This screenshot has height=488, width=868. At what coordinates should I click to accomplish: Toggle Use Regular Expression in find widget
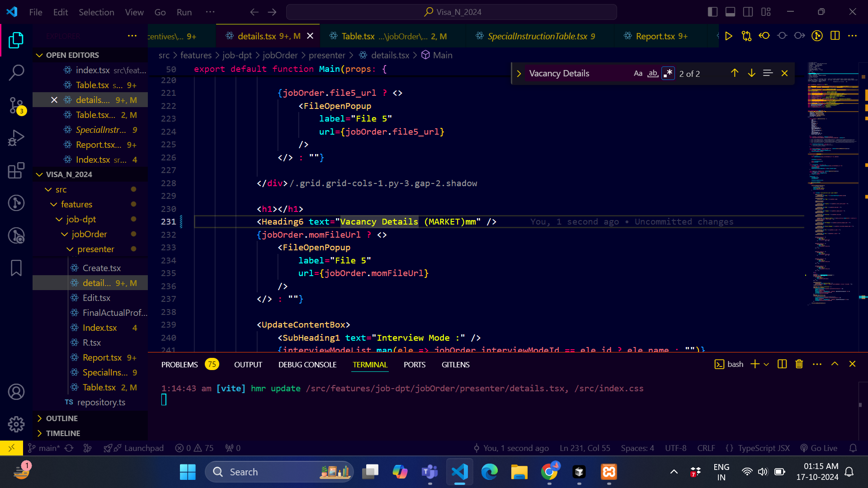pos(668,73)
